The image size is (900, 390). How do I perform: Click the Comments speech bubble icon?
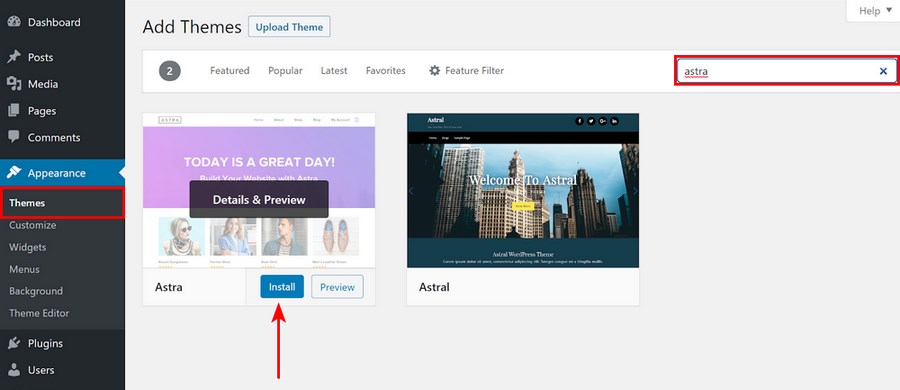(14, 137)
